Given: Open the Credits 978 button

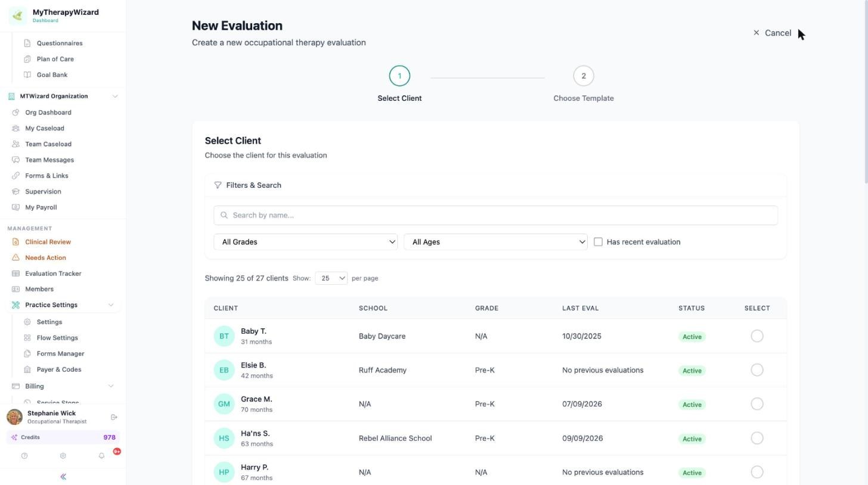Looking at the screenshot, I should (x=63, y=437).
